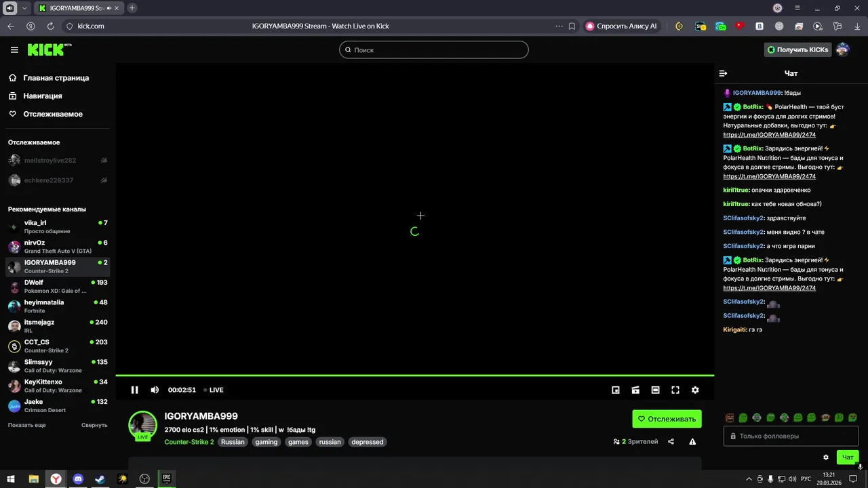Select the Russian tag
The image size is (868, 488).
[x=233, y=442]
